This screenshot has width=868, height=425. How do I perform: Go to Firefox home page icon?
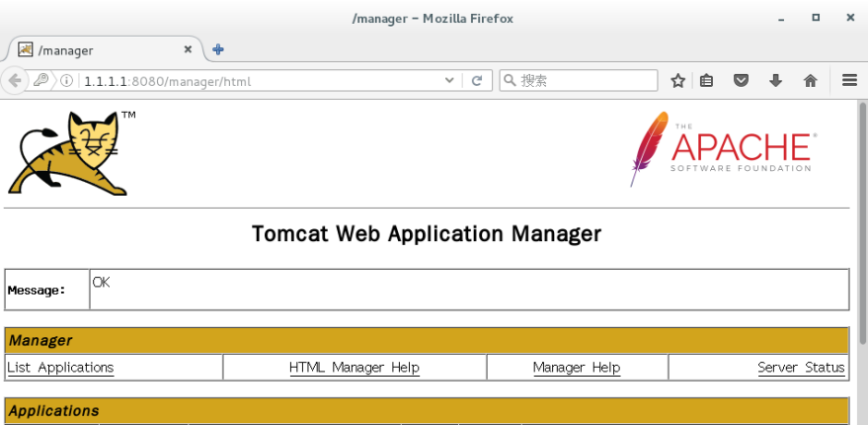(x=810, y=81)
